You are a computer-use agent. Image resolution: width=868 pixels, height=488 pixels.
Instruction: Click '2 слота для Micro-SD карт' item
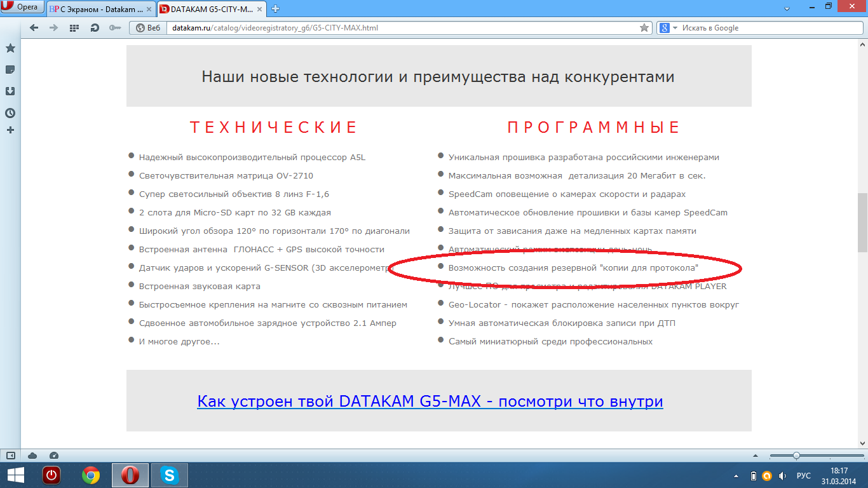(x=235, y=212)
